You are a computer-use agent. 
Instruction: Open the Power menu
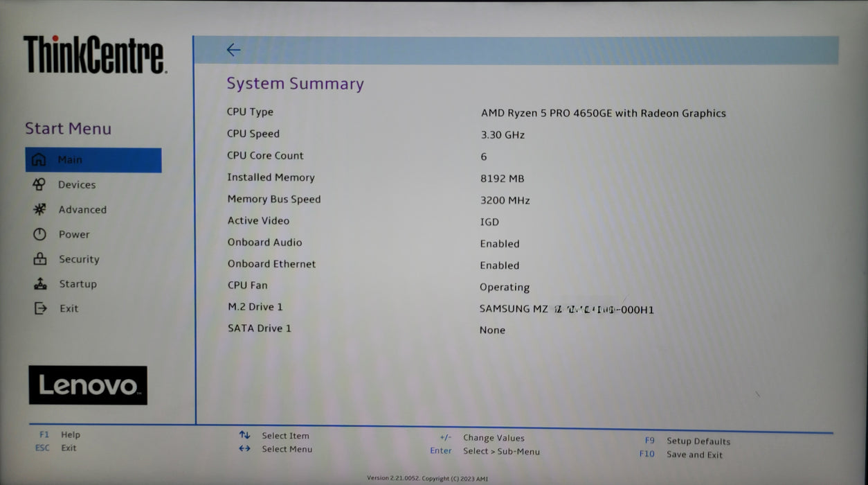coord(74,235)
